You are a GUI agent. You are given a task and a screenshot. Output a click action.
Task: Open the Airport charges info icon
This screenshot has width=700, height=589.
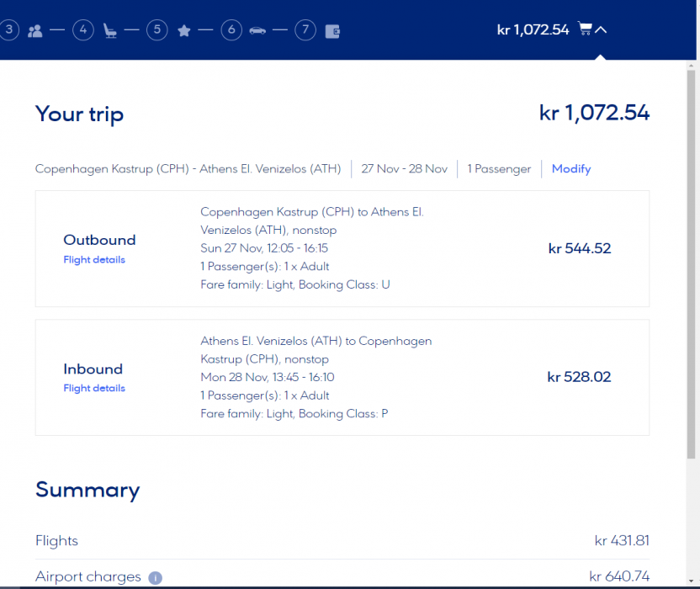tap(155, 578)
